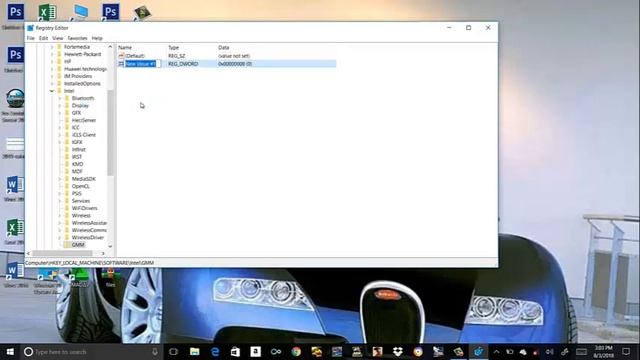Click the Infinst key folder icon
The image size is (640, 360).
(67, 150)
